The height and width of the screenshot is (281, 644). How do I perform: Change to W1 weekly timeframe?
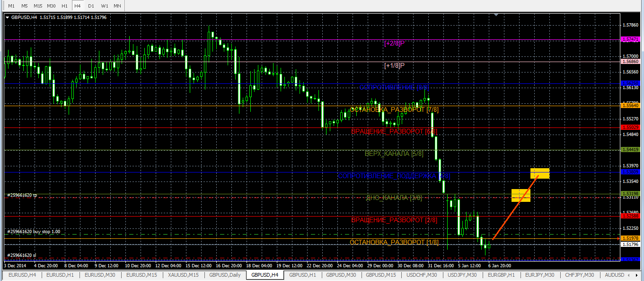(105, 6)
